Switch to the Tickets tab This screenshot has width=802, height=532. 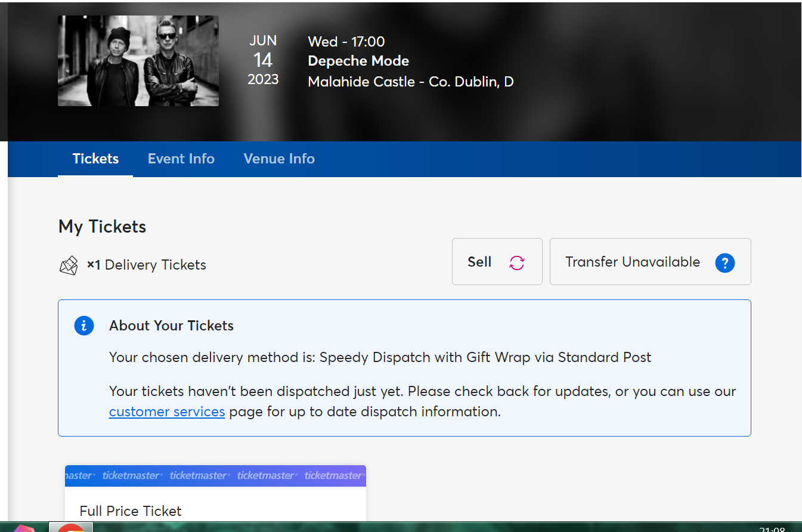coord(95,159)
